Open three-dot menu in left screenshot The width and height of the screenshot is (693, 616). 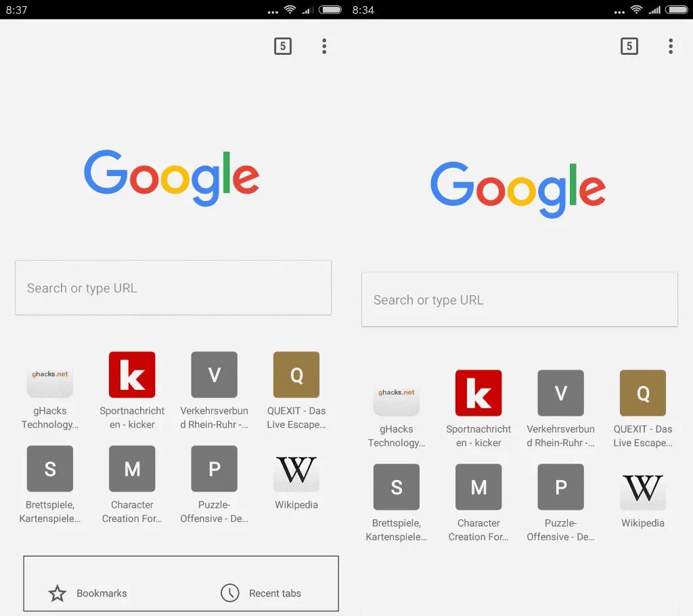click(324, 46)
